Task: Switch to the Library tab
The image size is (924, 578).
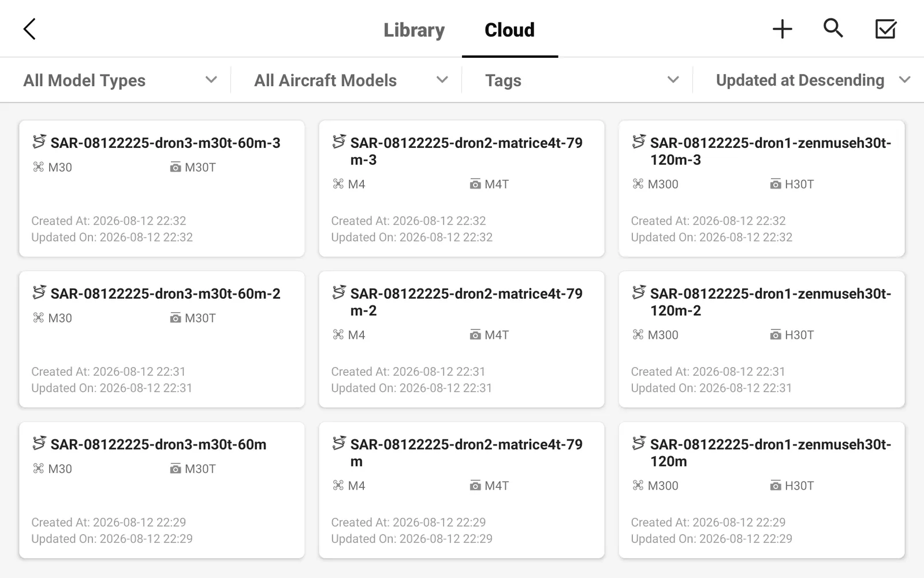Action: 414,30
